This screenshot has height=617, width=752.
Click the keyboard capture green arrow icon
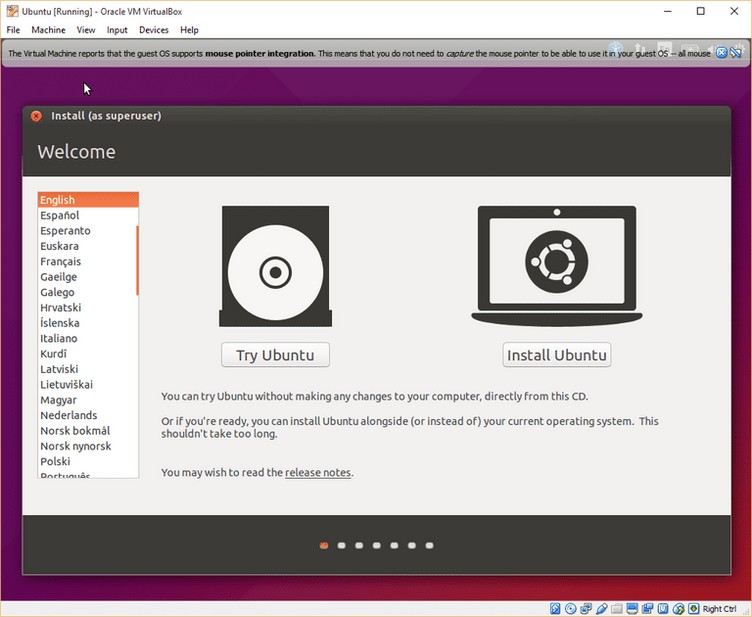[x=693, y=608]
